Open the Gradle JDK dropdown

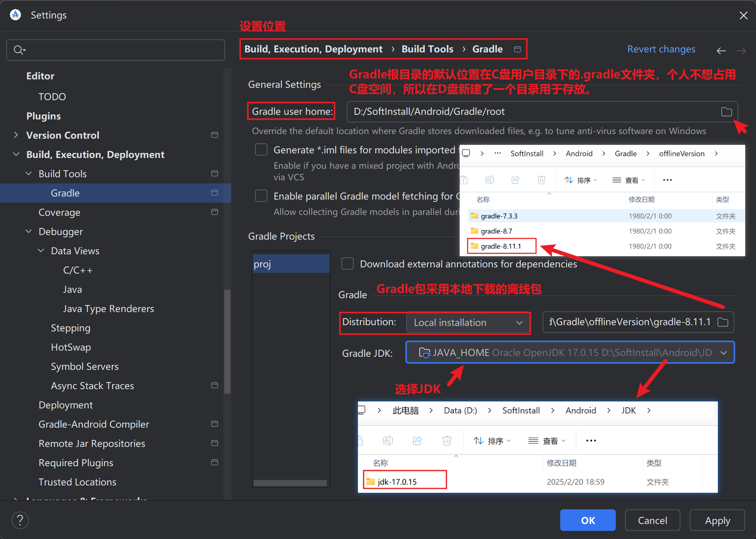[570, 353]
